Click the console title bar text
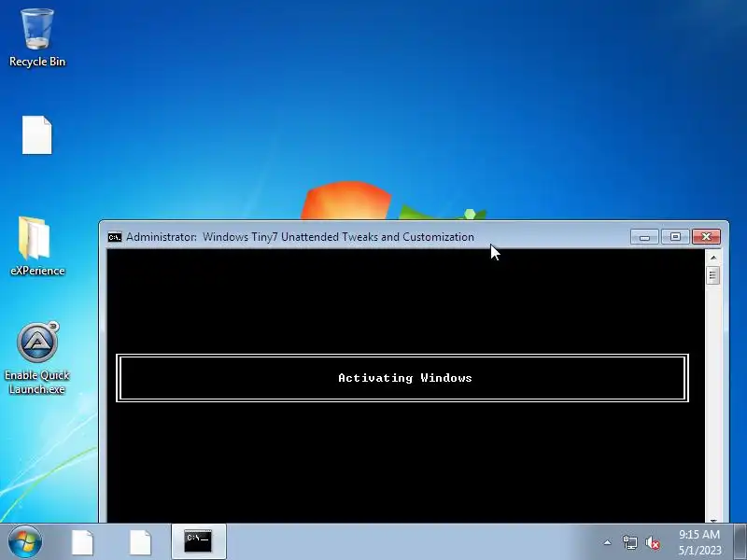The image size is (747, 560). [x=300, y=237]
